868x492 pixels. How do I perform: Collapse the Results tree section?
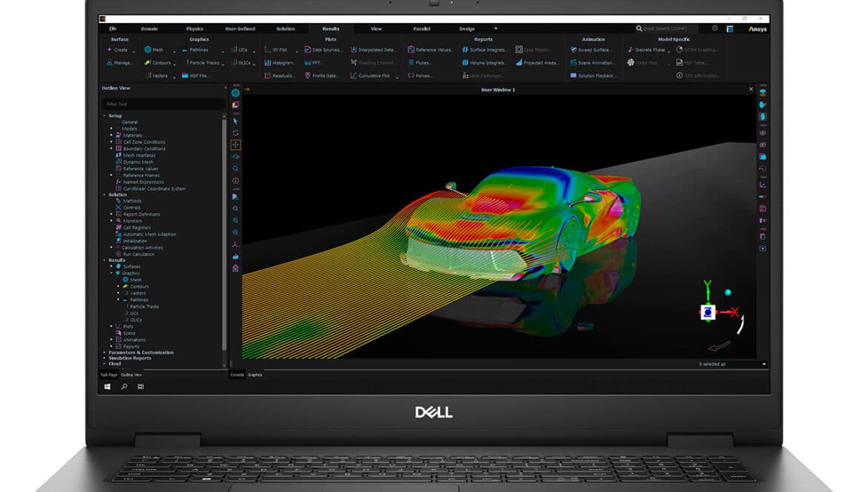[x=104, y=260]
